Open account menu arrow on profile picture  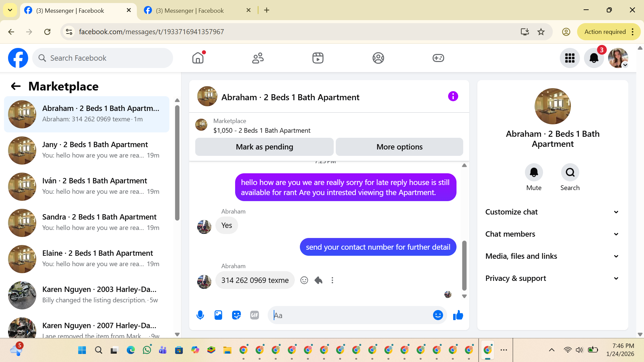coord(625,65)
